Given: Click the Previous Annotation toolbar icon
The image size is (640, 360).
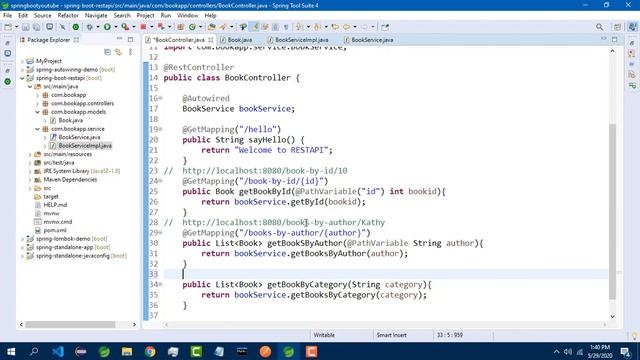Looking at the screenshot, I should pos(317,27).
